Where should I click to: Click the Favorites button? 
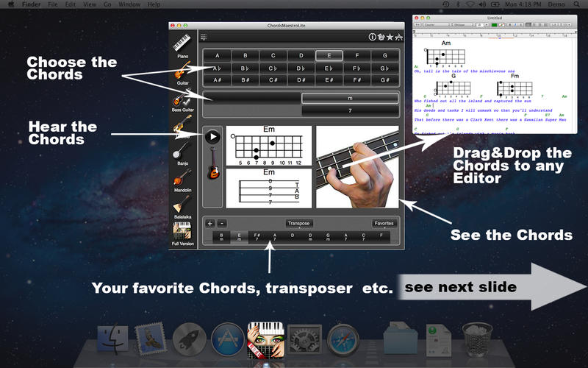click(384, 224)
